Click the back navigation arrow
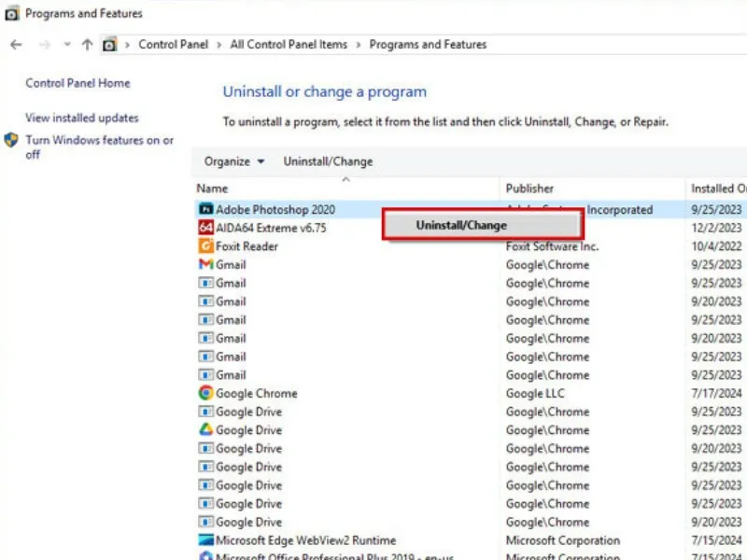Screen dimensions: 747x560 [x=16, y=45]
